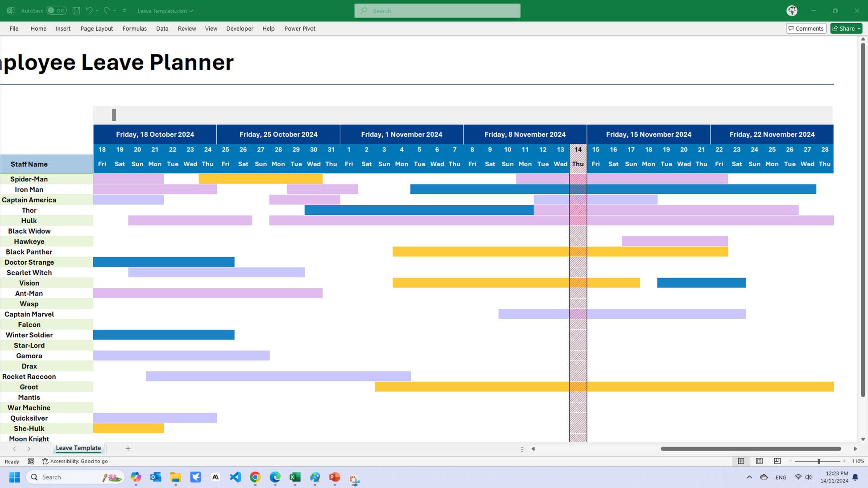Image resolution: width=868 pixels, height=488 pixels.
Task: Toggle the AutoSave switch
Action: 56,11
